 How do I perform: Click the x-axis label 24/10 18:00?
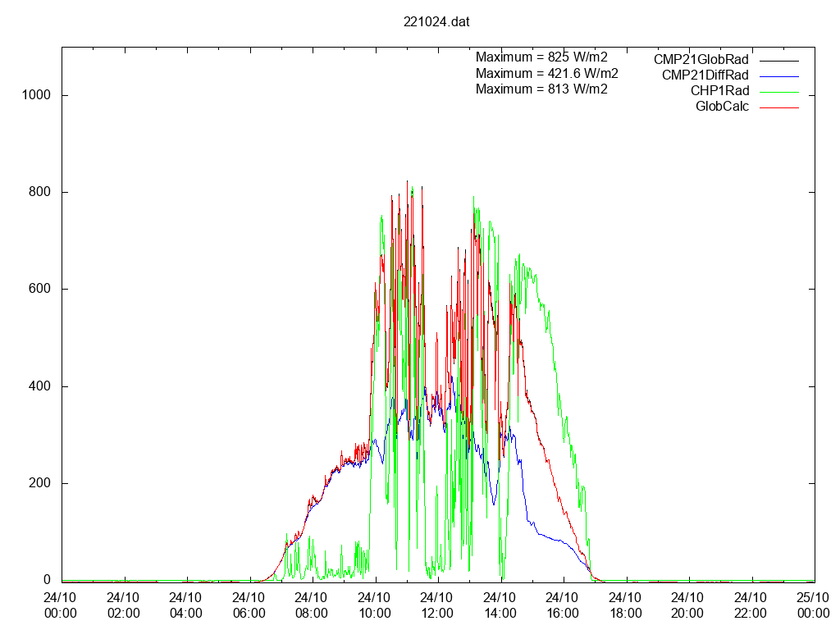click(625, 605)
